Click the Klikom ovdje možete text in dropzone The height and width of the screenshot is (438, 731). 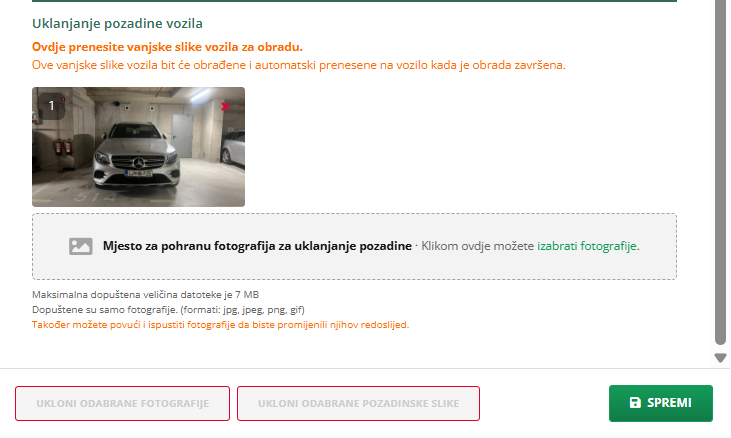[x=477, y=246]
